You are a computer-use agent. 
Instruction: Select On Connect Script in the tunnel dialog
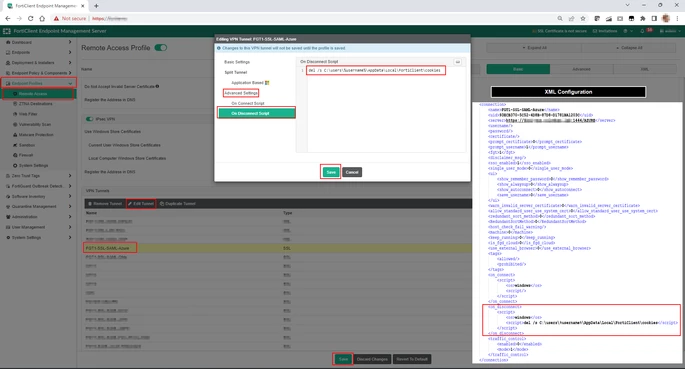coord(248,103)
